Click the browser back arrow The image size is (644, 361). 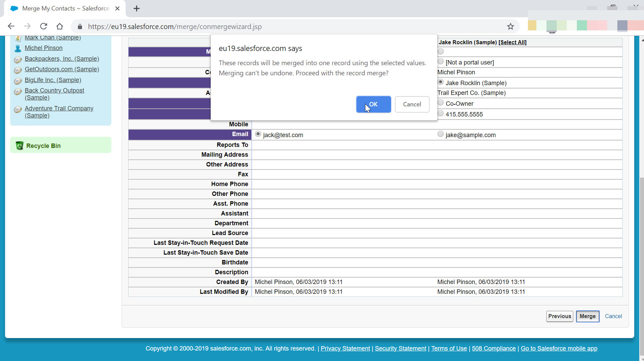point(11,26)
